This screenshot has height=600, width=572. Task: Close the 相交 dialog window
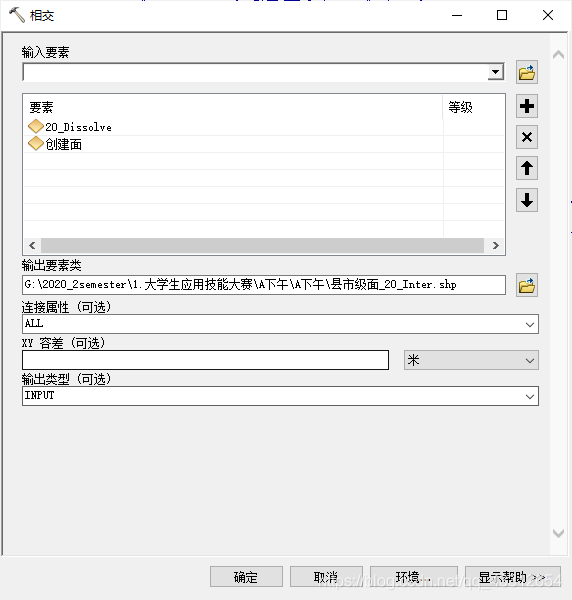click(x=548, y=15)
